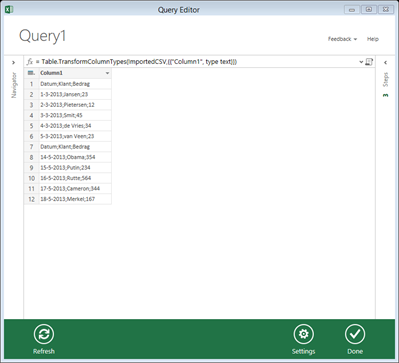Click row number 12 in the grid
Viewport: 399px width, 363px height.
pyautogui.click(x=31, y=199)
